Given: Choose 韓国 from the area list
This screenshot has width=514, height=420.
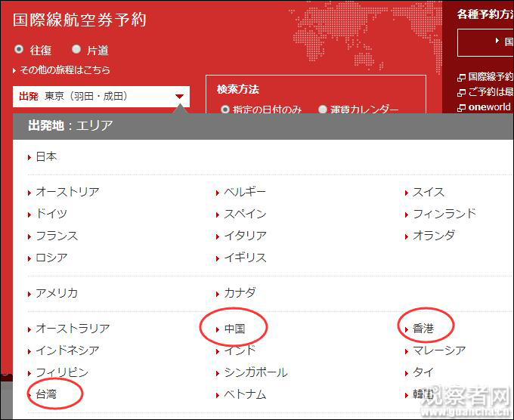Looking at the screenshot, I should [423, 394].
